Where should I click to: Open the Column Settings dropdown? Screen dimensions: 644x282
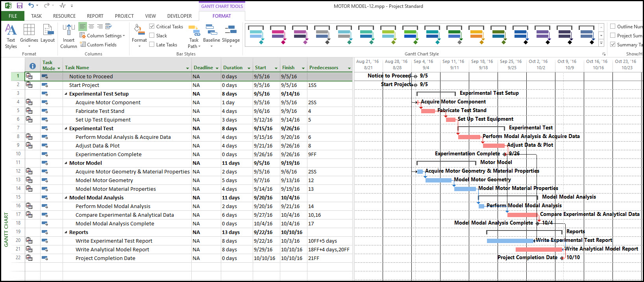tap(102, 35)
